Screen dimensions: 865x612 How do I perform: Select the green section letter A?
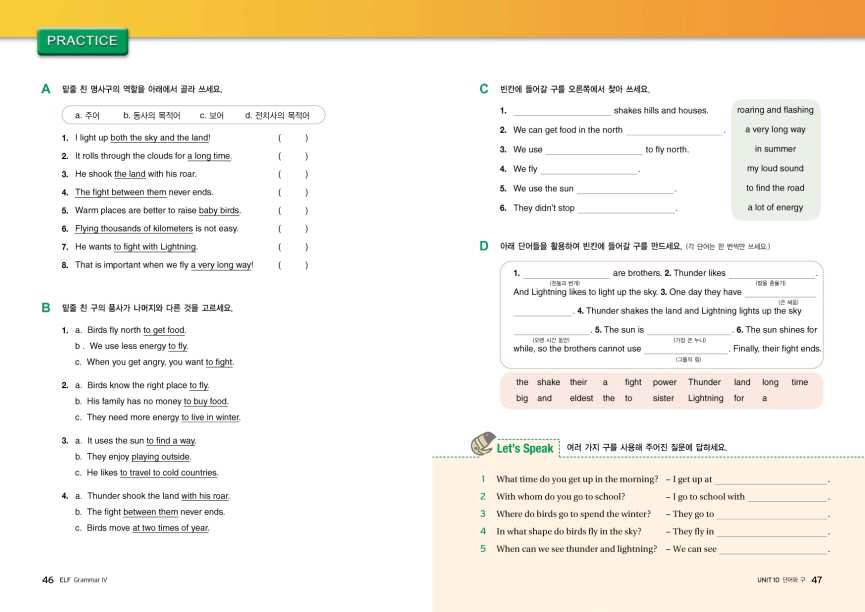[46, 89]
